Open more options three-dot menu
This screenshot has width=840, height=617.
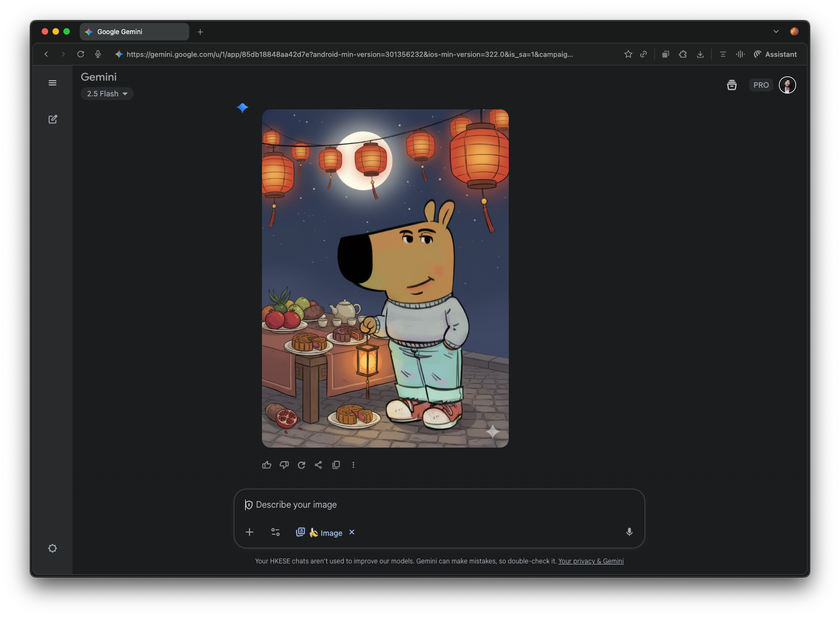tap(353, 465)
